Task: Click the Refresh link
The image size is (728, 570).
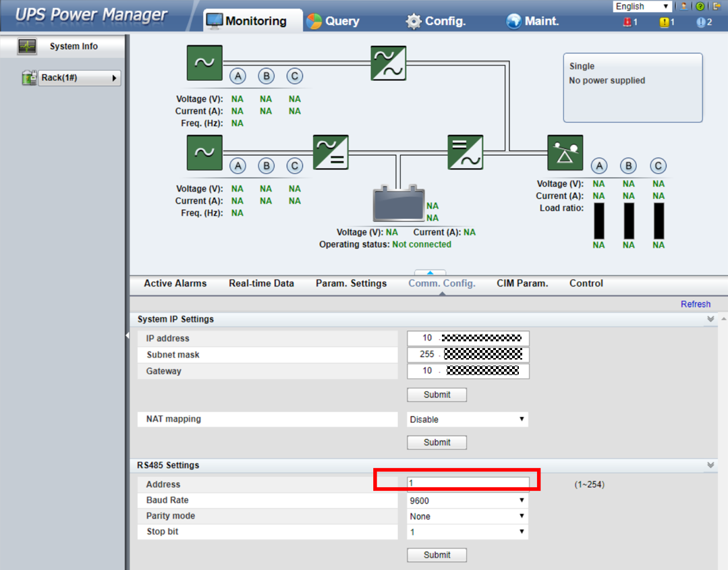Action: click(x=695, y=304)
